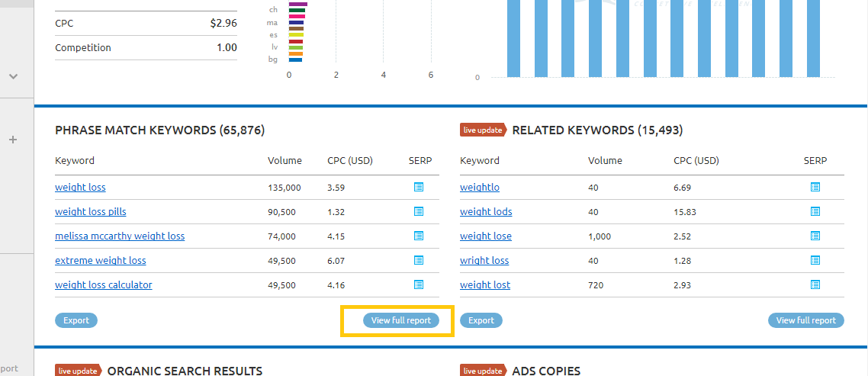Open SERP icon for weight loss calculator
Image resolution: width=868 pixels, height=376 pixels.
(x=419, y=284)
